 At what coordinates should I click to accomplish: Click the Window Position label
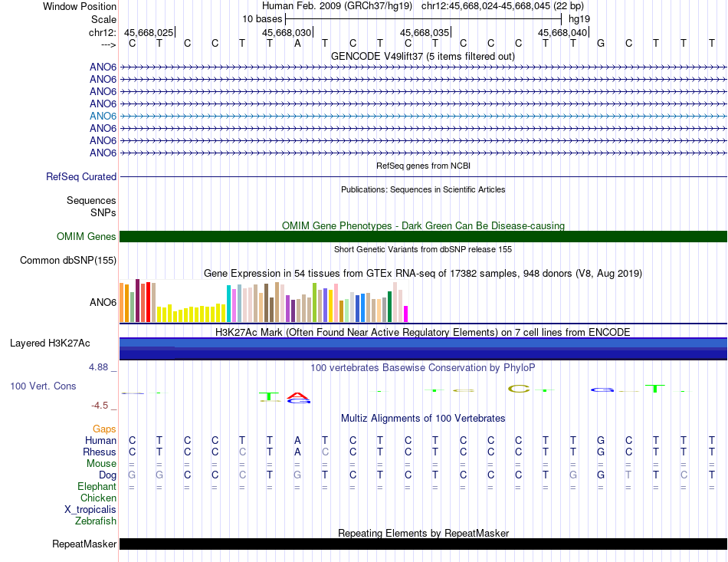click(x=80, y=6)
